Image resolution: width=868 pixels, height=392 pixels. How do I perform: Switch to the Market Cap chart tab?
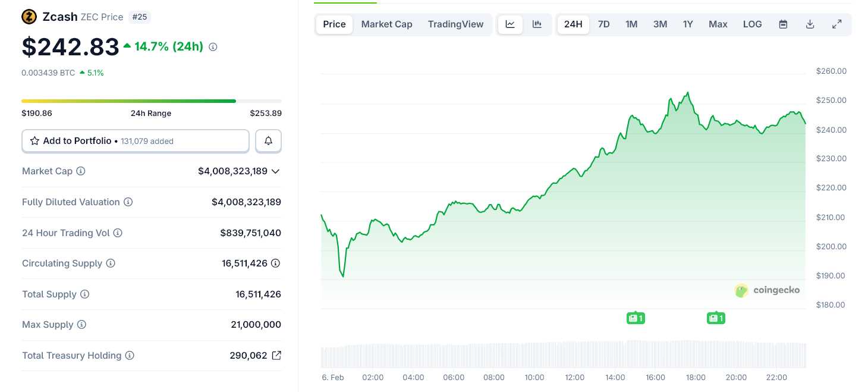386,24
